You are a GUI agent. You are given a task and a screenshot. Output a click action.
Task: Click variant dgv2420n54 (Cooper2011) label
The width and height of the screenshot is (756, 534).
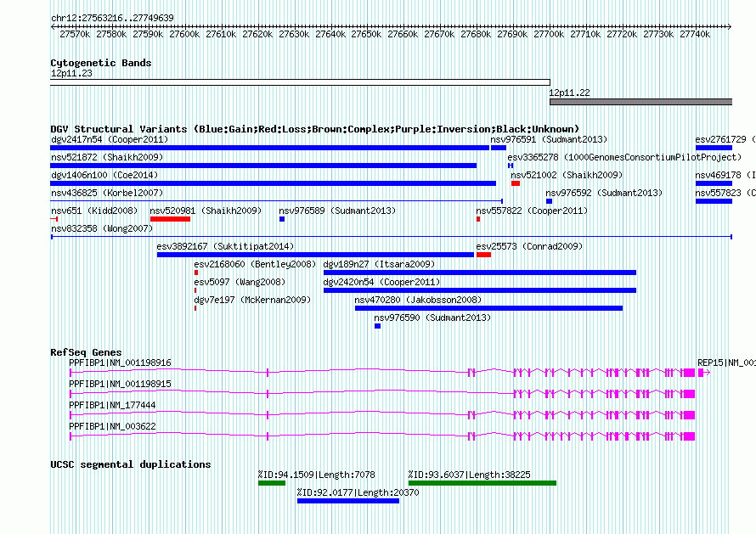382,282
